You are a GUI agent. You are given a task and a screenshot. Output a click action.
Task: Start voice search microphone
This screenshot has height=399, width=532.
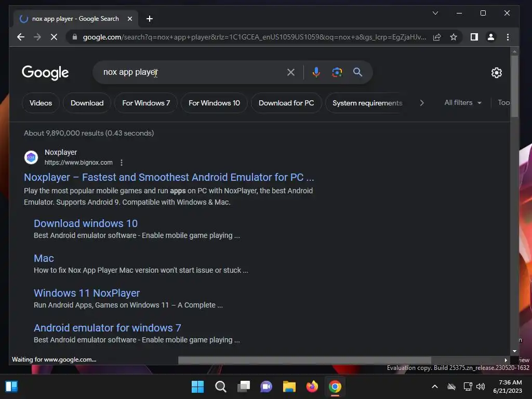coord(316,72)
